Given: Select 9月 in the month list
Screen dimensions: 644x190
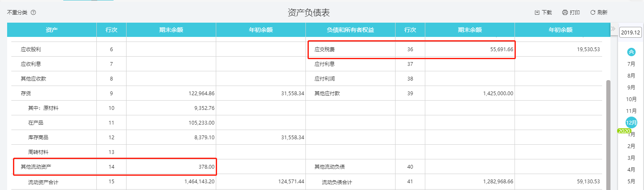Looking at the screenshot, I should pos(631,88).
